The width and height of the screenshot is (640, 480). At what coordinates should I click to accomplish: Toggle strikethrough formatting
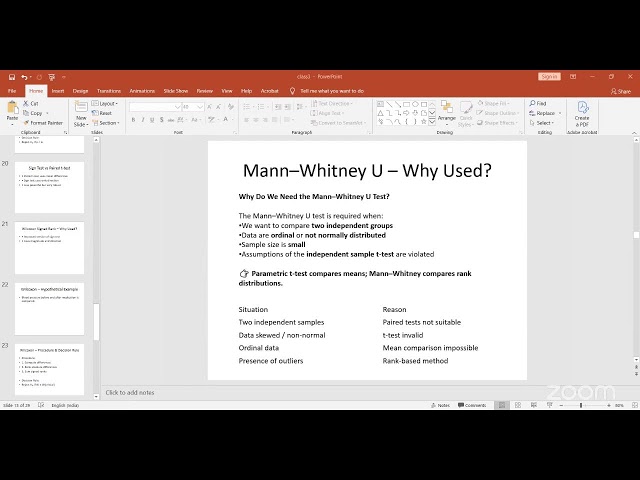click(171, 120)
